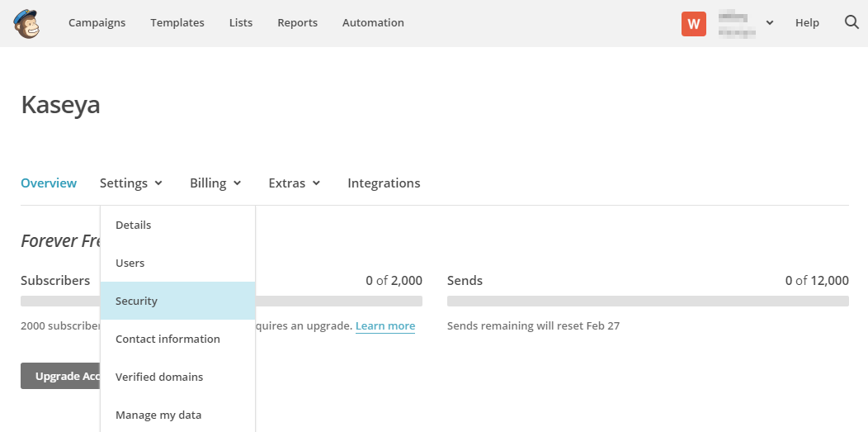Select Users from Settings menu

pos(177,263)
